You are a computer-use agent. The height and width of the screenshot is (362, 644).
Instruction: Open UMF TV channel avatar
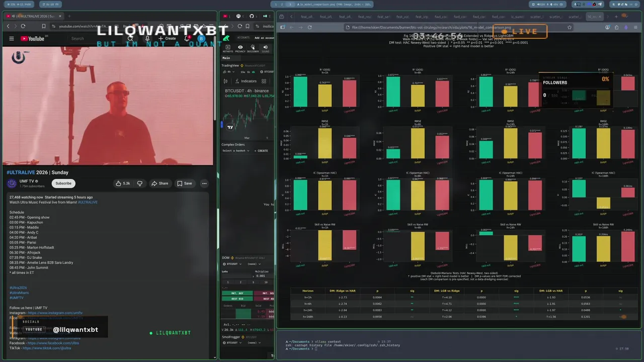click(x=12, y=184)
